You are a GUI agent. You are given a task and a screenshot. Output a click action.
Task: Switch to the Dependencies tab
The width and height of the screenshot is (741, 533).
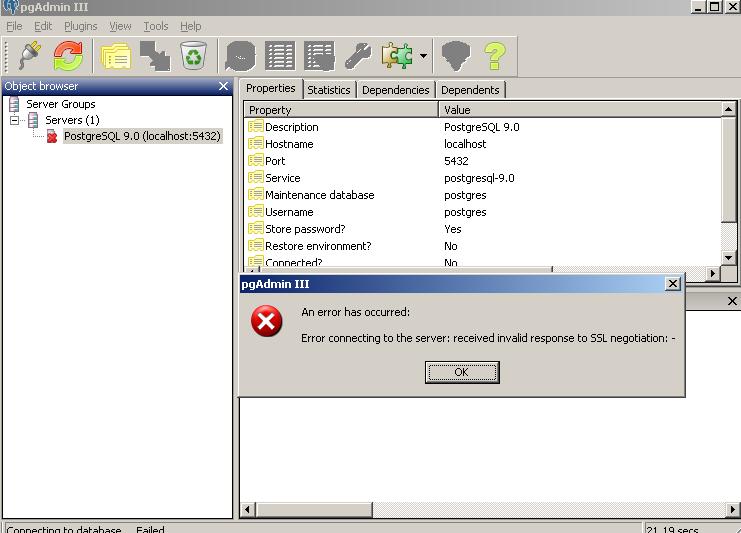point(395,90)
